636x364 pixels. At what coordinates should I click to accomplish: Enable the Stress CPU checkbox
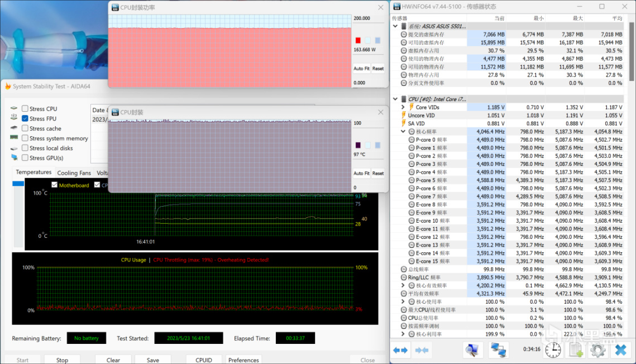tap(25, 109)
